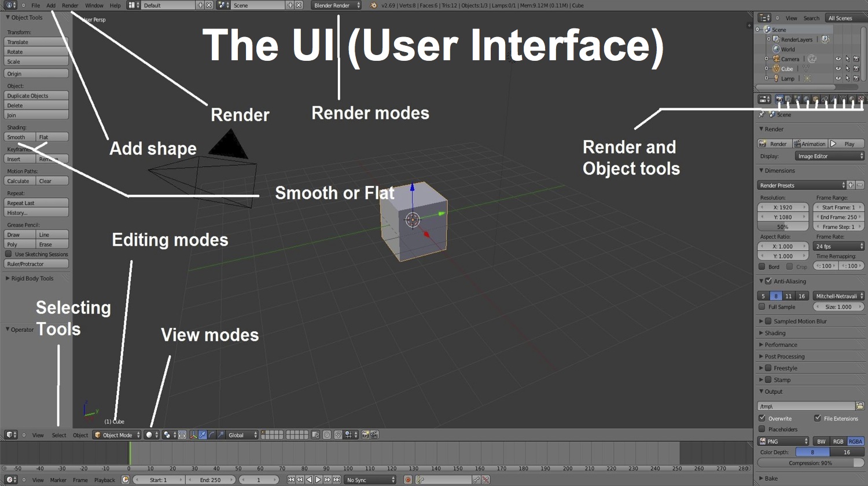
Task: Toggle snap during transform magnet icon
Action: (x=338, y=435)
